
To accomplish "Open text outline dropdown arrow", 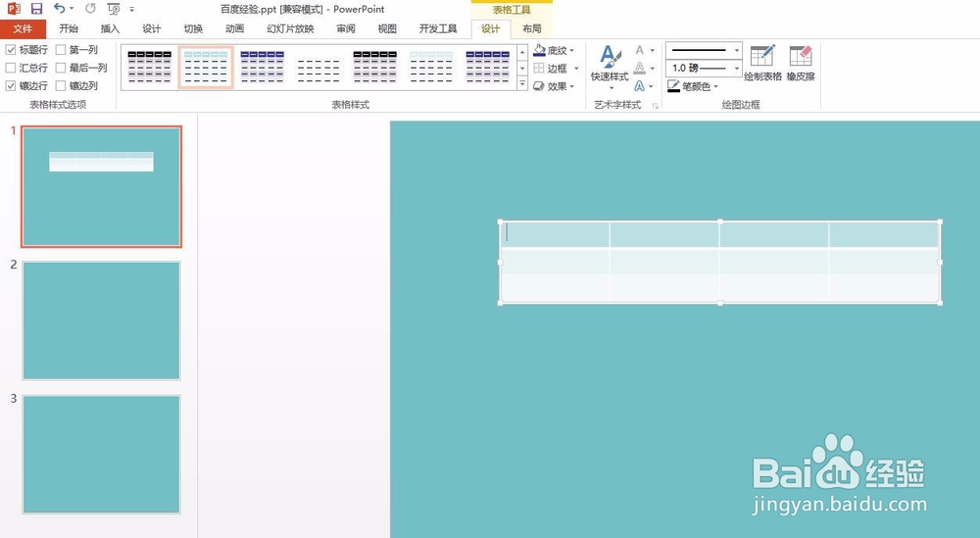I will tap(652, 69).
